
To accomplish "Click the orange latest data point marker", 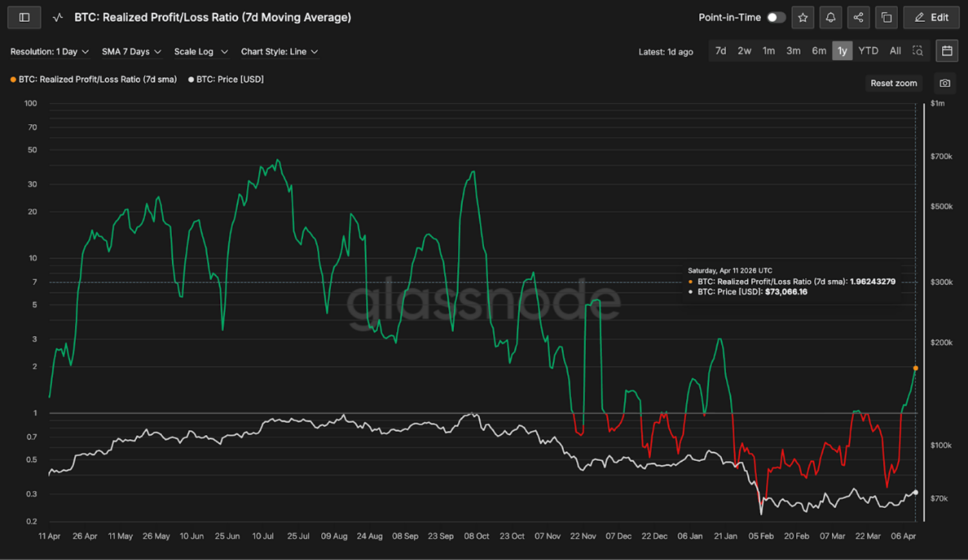I will point(915,368).
